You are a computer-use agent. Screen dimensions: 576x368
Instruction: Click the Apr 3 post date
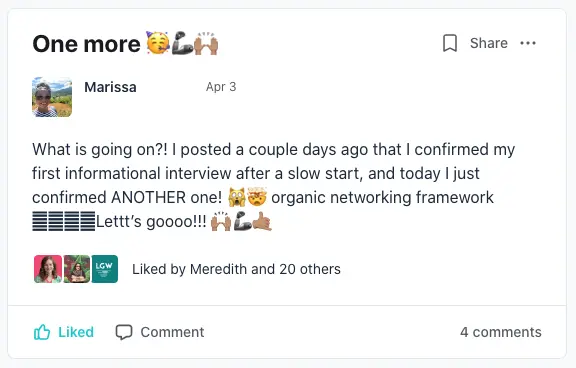click(x=221, y=87)
